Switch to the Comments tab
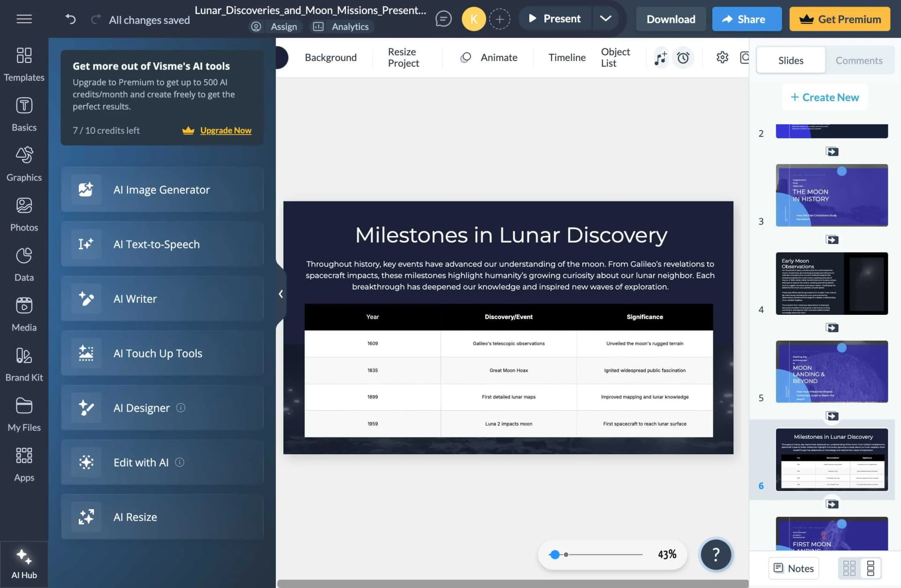The height and width of the screenshot is (588, 901). click(859, 60)
